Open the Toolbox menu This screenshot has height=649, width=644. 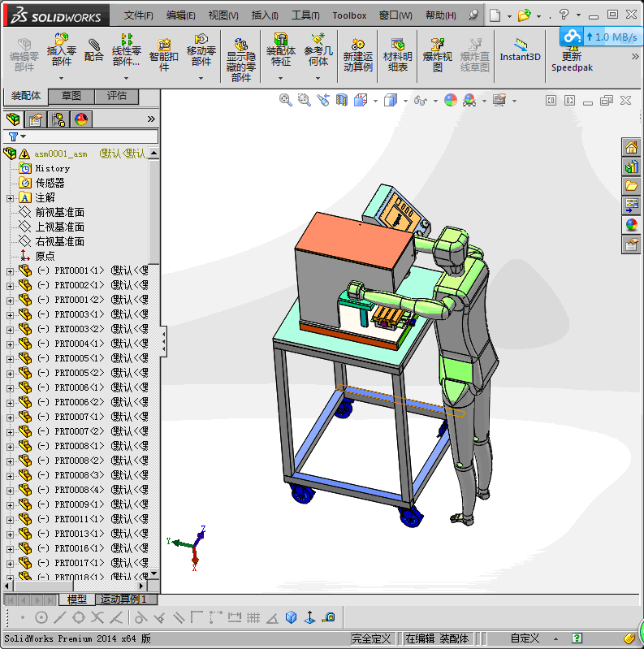click(x=349, y=15)
